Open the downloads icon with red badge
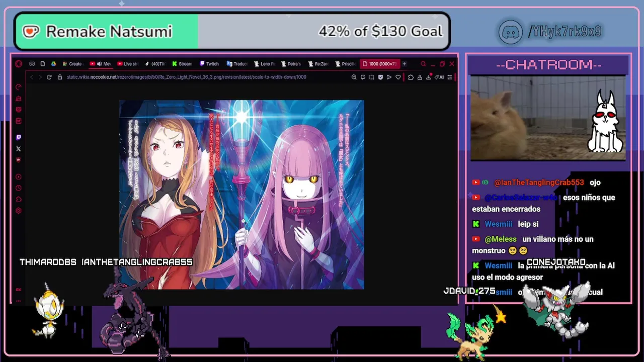644x362 pixels. click(x=429, y=77)
